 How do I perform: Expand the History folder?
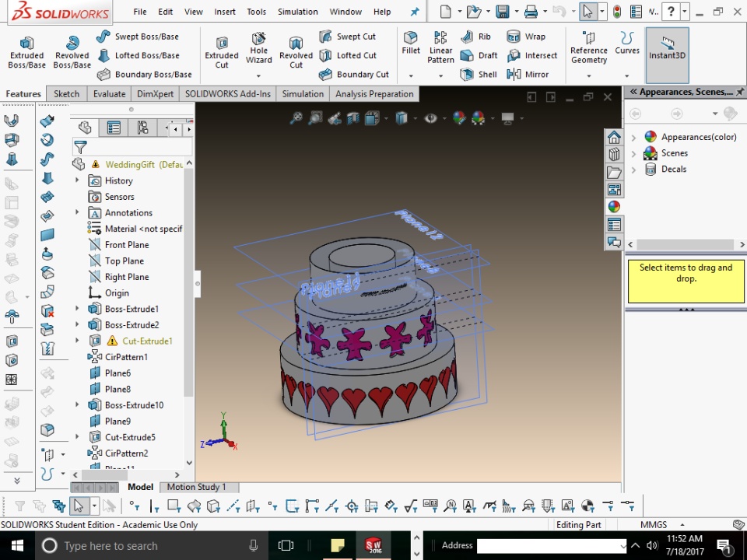[77, 180]
